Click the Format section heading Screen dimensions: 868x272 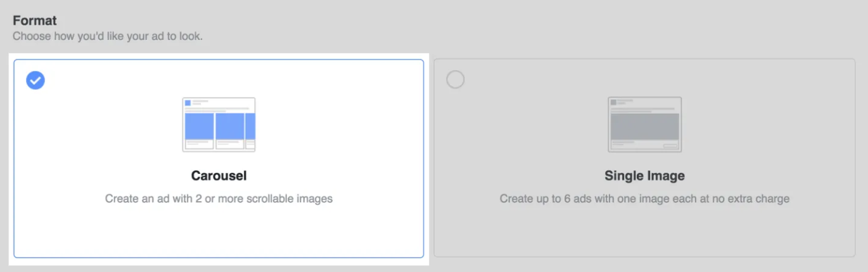[35, 21]
